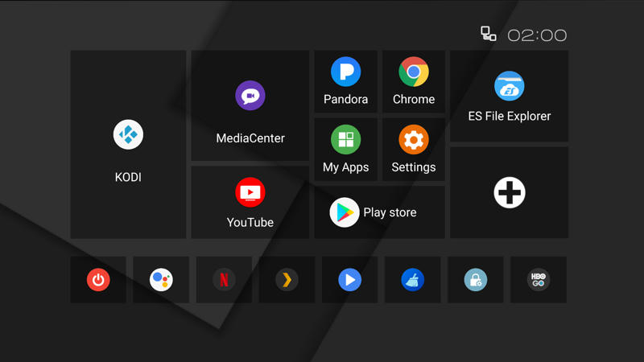Launch Netflix from the bottom row

[x=224, y=280]
